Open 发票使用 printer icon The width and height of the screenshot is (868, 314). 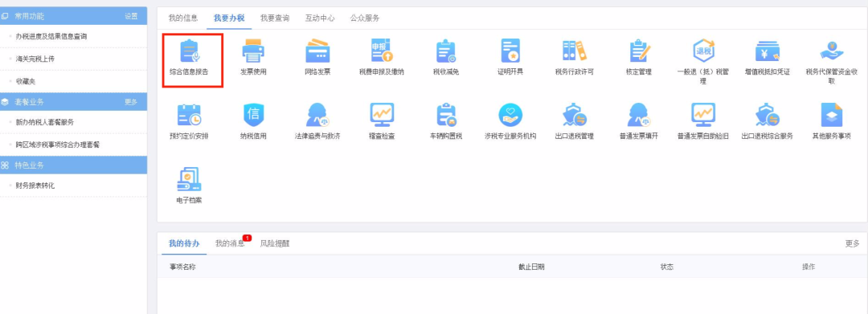(x=253, y=51)
